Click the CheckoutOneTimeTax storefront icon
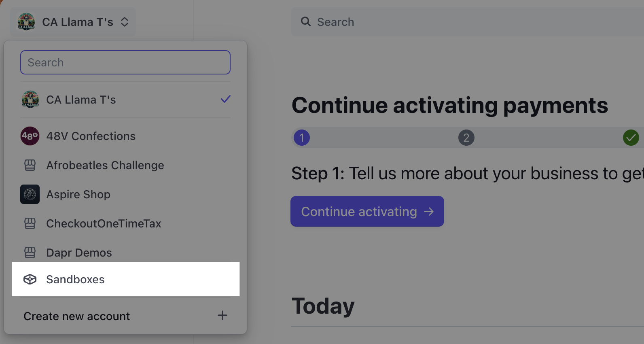Screen dimensions: 644x344 coord(30,223)
